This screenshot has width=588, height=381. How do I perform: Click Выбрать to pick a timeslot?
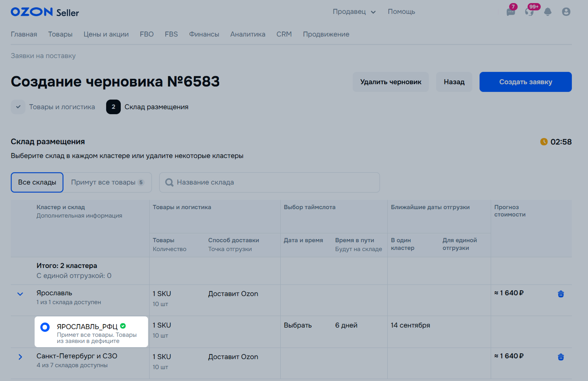[x=298, y=325]
